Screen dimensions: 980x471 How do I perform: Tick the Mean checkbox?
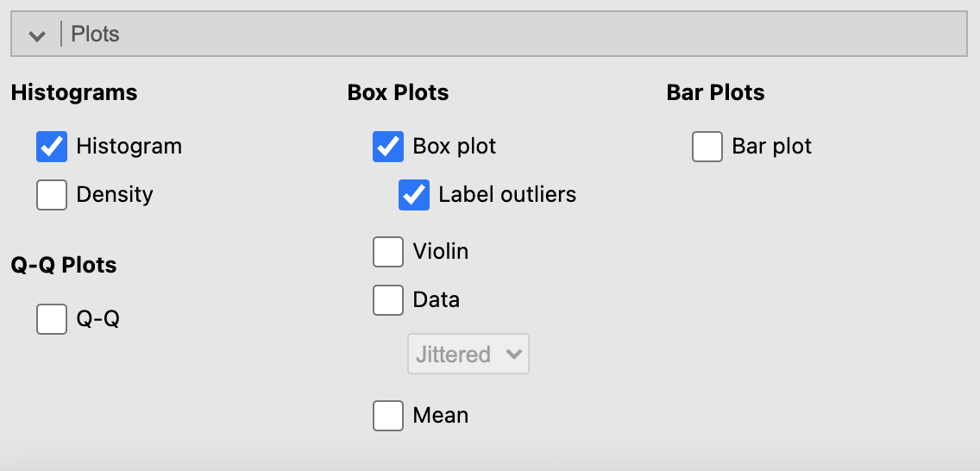[388, 416]
